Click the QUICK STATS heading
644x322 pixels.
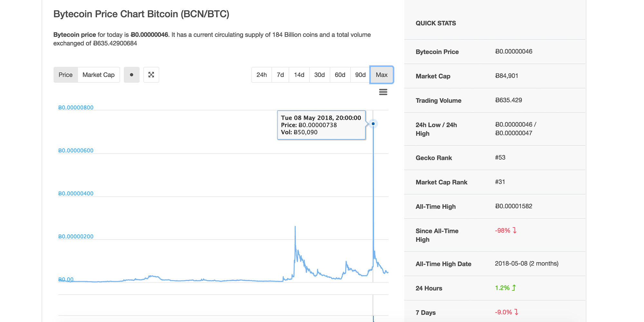[x=436, y=23]
